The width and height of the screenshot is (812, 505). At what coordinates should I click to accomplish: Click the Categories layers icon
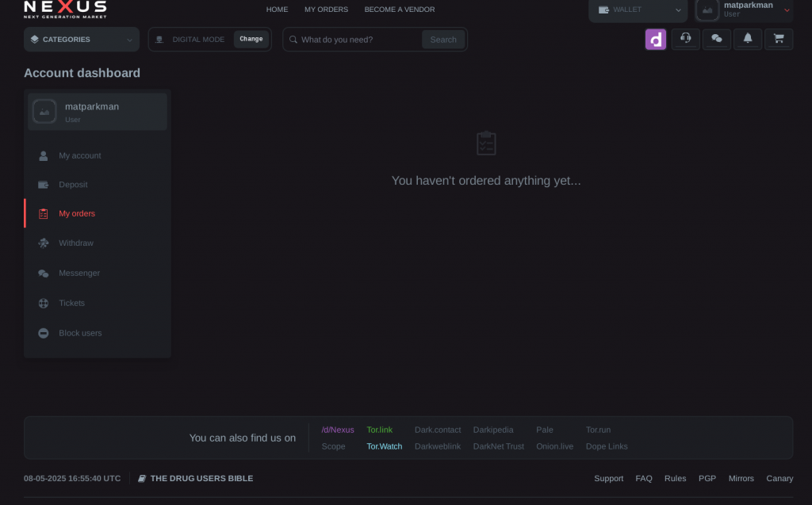pos(35,40)
